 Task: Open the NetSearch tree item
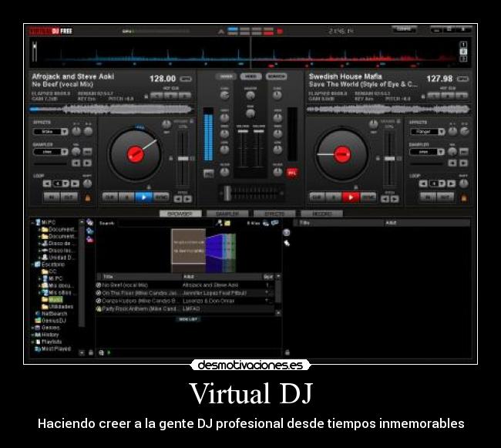click(x=54, y=314)
